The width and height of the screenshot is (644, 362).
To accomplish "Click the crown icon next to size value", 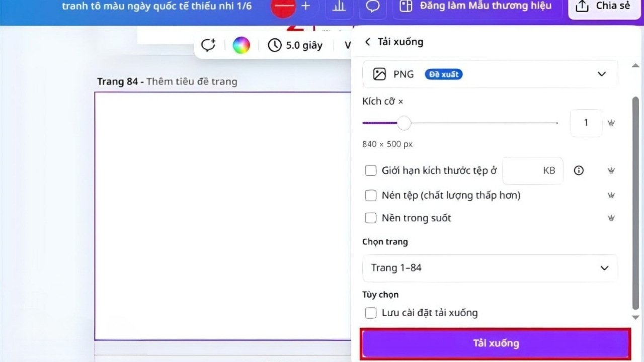I will (611, 123).
